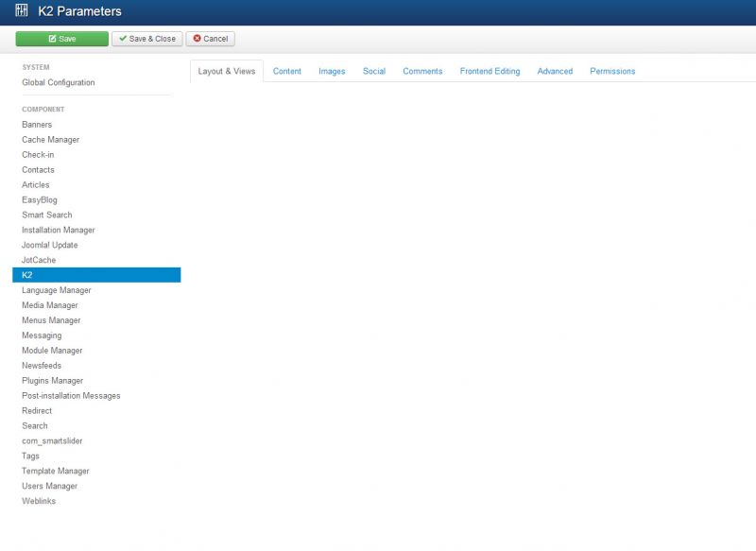
Task: Select Post-installation Messages item
Action: 71,396
